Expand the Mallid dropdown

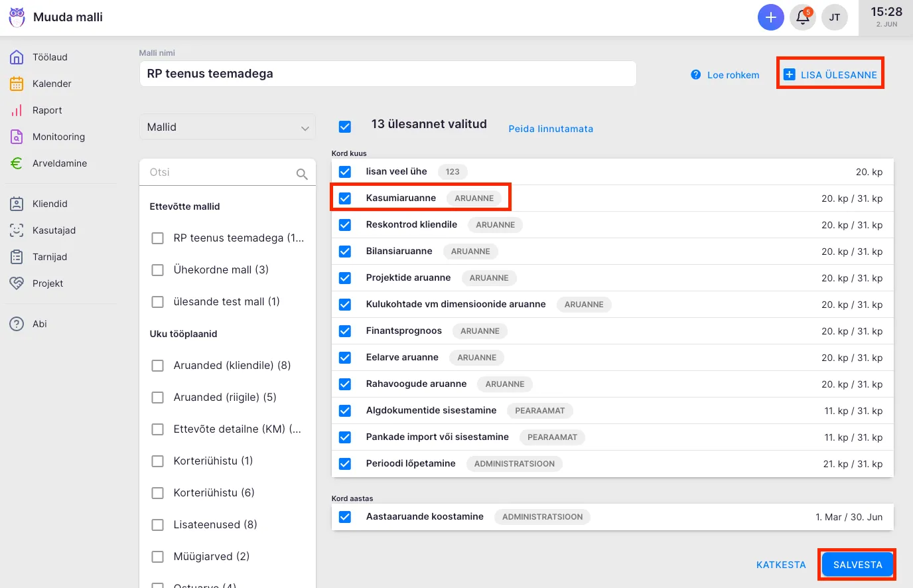(x=228, y=127)
